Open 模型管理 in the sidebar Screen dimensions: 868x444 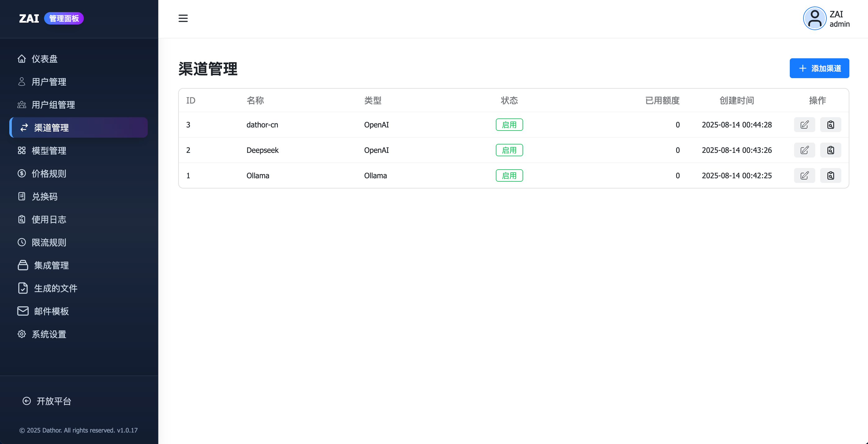pos(49,150)
